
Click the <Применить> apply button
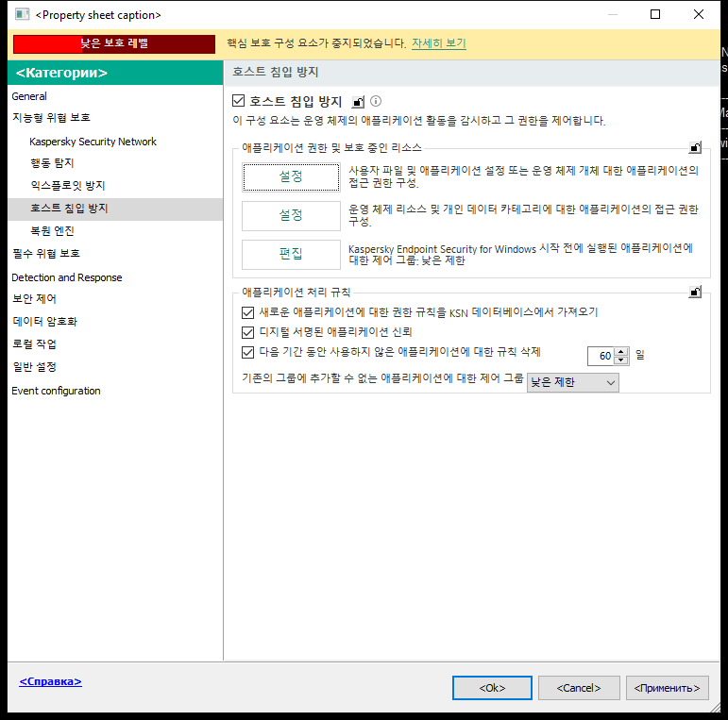668,688
